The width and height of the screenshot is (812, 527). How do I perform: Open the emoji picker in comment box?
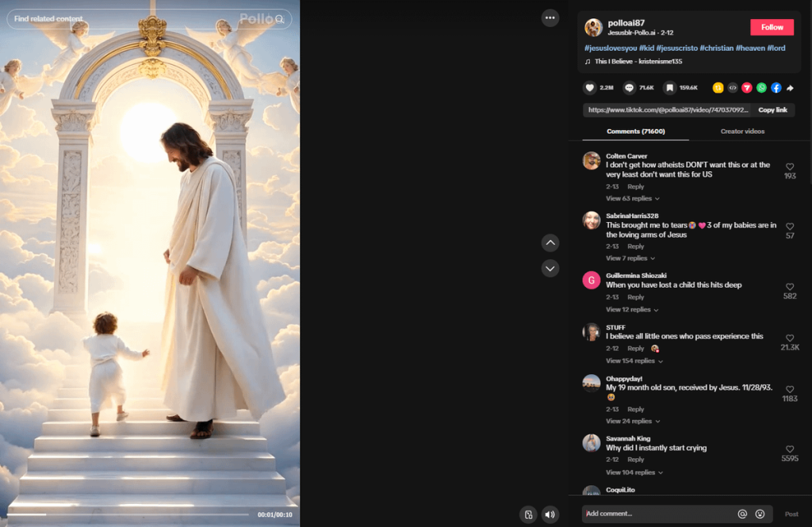[760, 514]
